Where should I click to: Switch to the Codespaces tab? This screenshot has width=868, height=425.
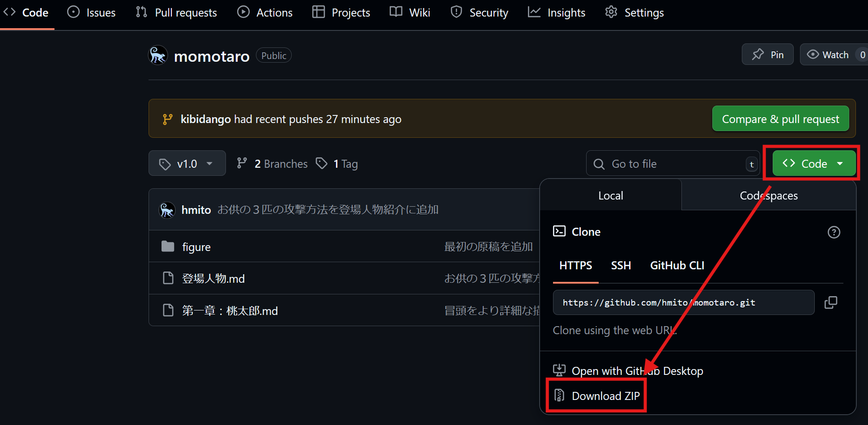[x=769, y=195]
